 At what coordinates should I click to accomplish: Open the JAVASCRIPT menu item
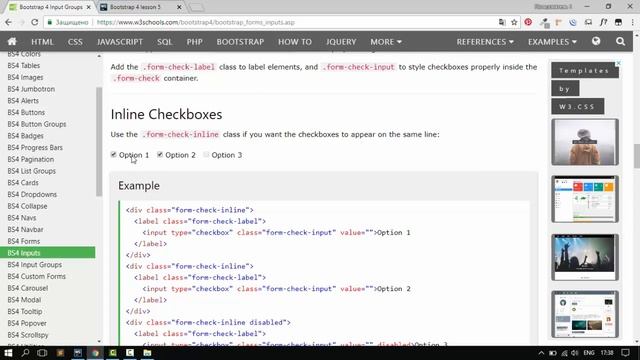120,42
